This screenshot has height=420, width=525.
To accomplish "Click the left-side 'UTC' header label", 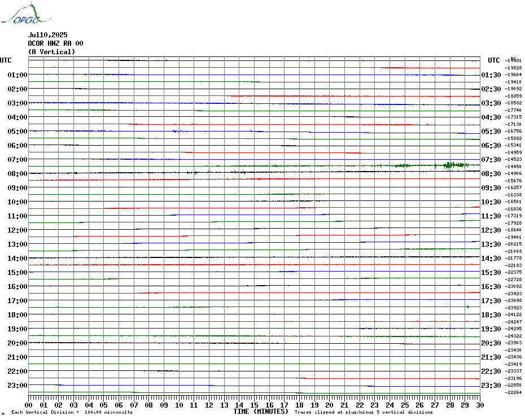I will coord(6,60).
